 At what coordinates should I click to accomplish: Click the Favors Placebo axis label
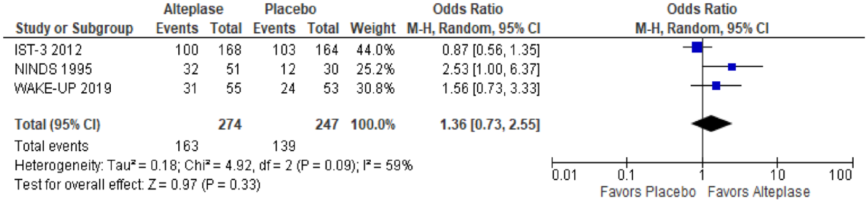648,192
